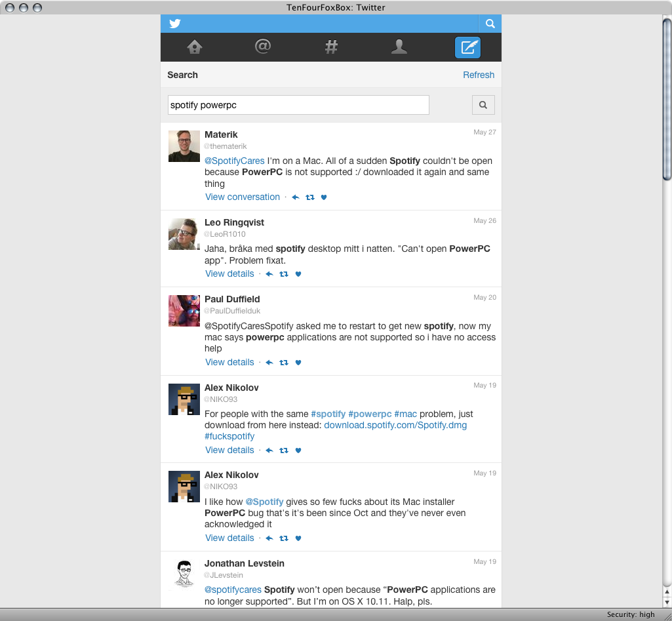This screenshot has height=621, width=672.
Task: Click the May 27 timestamp
Action: pos(484,132)
